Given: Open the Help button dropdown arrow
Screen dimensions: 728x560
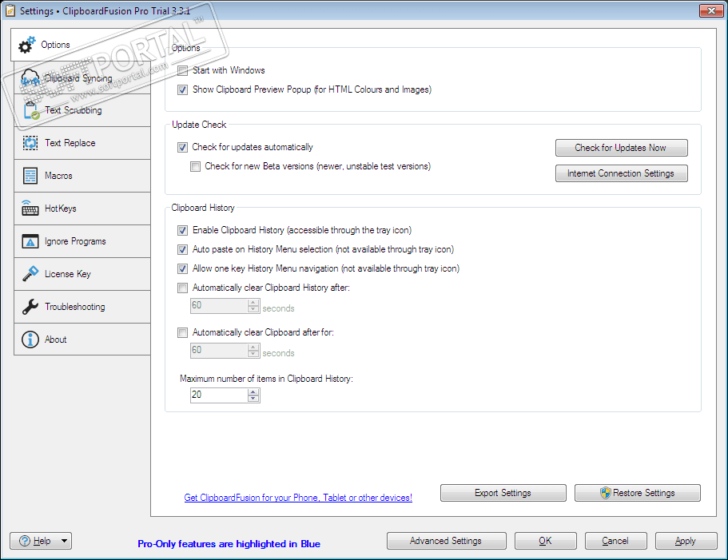Looking at the screenshot, I should [64, 541].
